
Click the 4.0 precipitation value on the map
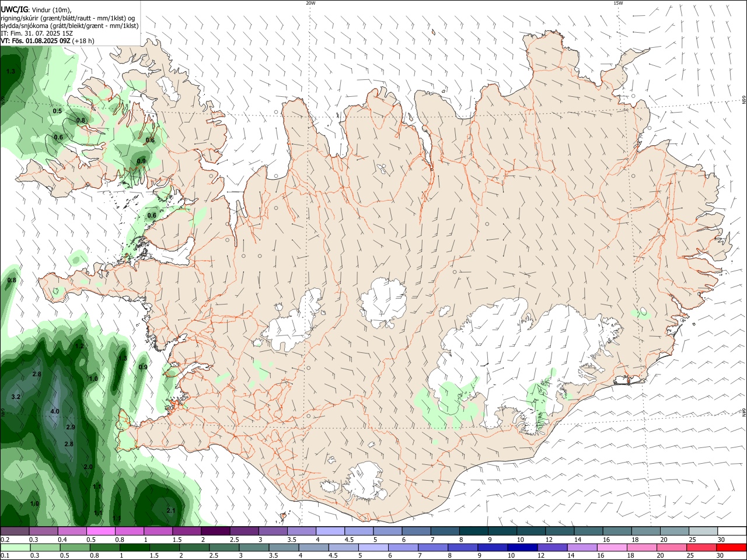coord(55,411)
